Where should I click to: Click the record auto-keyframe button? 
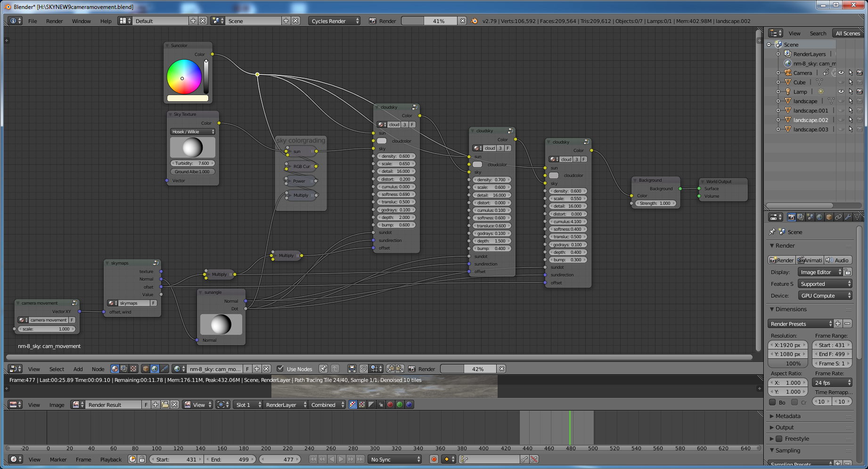click(434, 459)
